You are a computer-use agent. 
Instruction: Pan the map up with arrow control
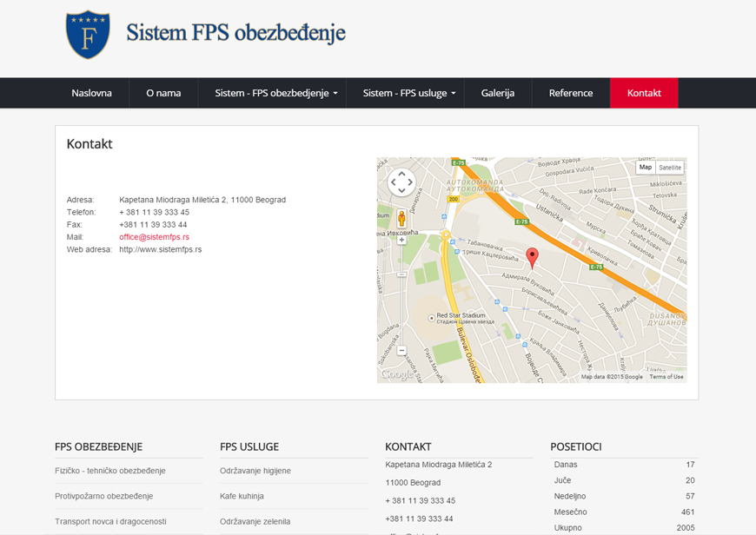(x=401, y=174)
